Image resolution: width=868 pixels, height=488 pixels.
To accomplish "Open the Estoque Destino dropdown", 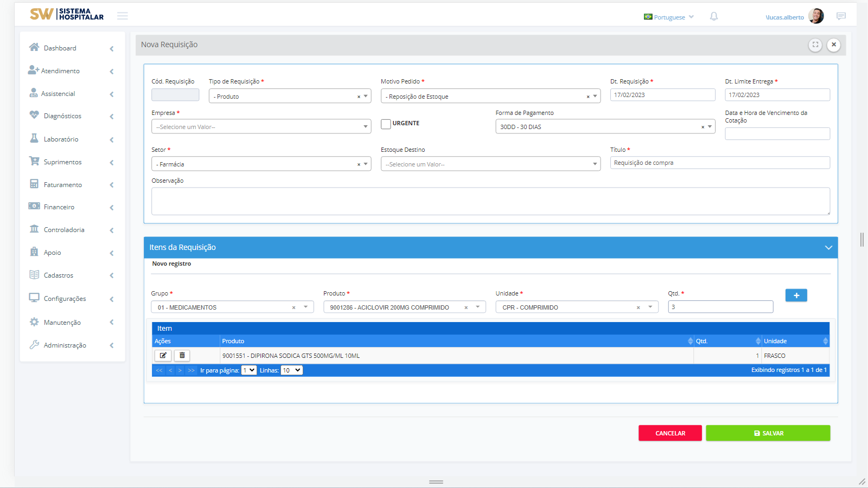I will coord(490,164).
